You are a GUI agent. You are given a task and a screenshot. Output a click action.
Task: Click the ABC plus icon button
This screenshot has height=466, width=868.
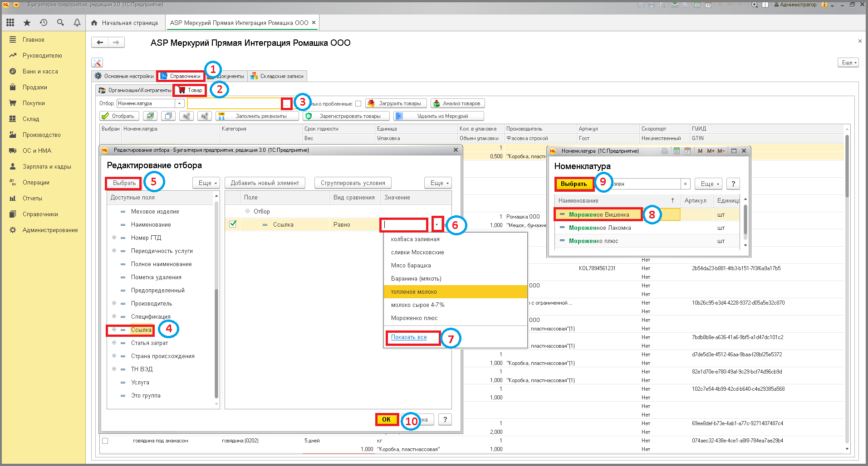click(x=205, y=116)
